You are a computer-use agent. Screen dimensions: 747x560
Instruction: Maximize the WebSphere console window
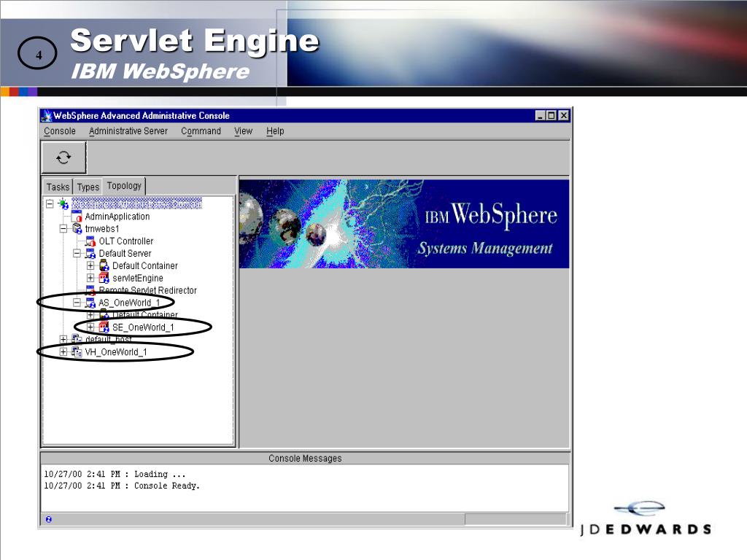point(551,115)
